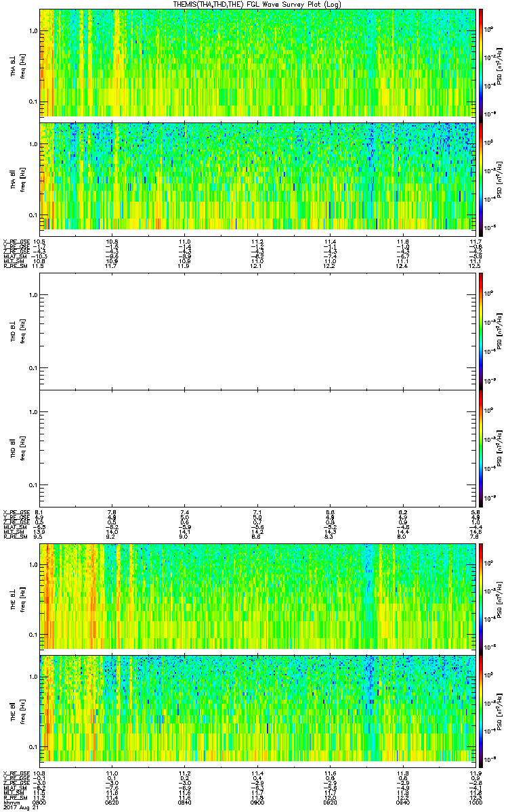Click the 0840 time tick label
Image resolution: width=508 pixels, height=812 pixels.
(x=184, y=802)
